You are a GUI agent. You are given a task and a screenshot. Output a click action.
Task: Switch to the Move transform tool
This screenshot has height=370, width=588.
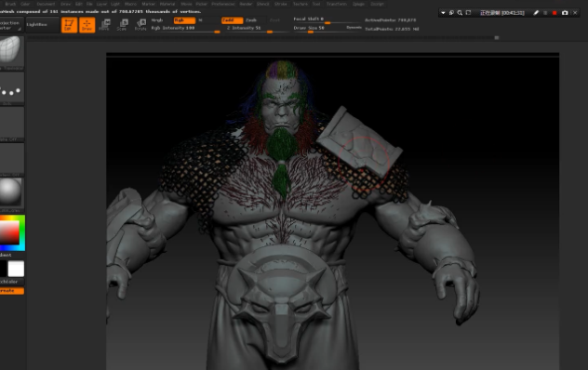coord(104,25)
